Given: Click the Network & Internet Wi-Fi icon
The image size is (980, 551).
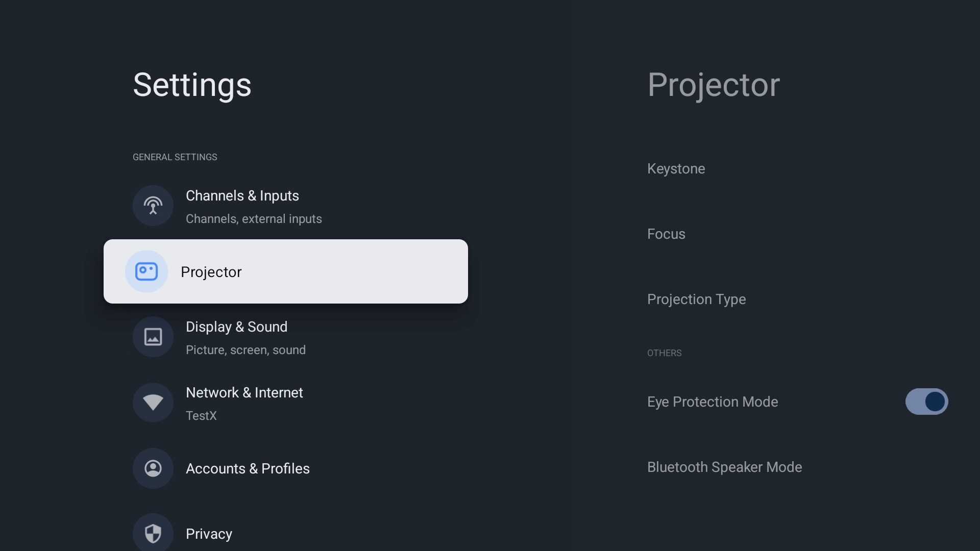Looking at the screenshot, I should pyautogui.click(x=153, y=403).
